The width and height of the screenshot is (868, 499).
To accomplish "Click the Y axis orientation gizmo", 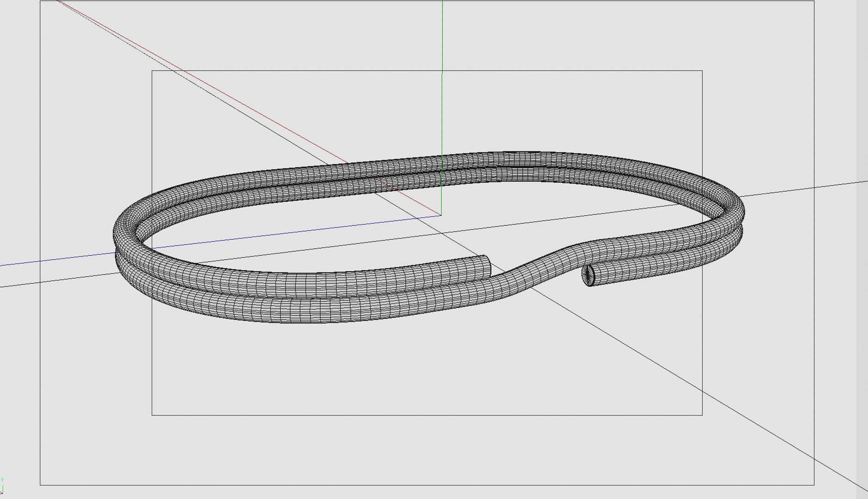I will (x=2, y=486).
